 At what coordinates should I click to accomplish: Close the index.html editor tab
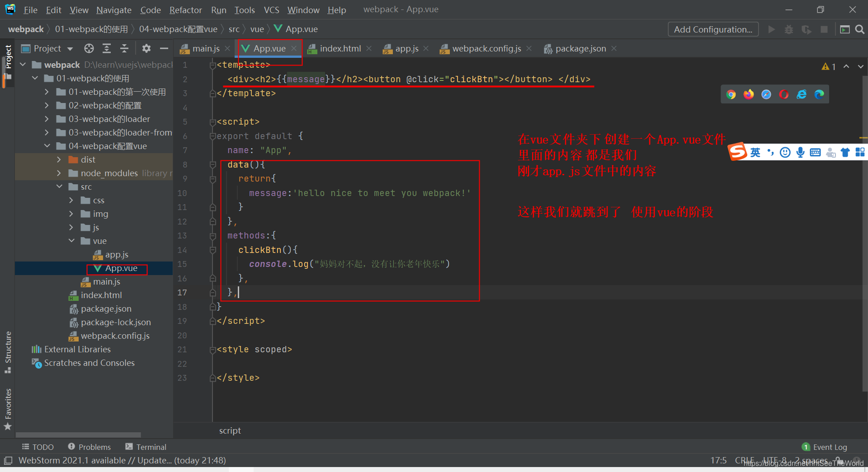point(369,48)
